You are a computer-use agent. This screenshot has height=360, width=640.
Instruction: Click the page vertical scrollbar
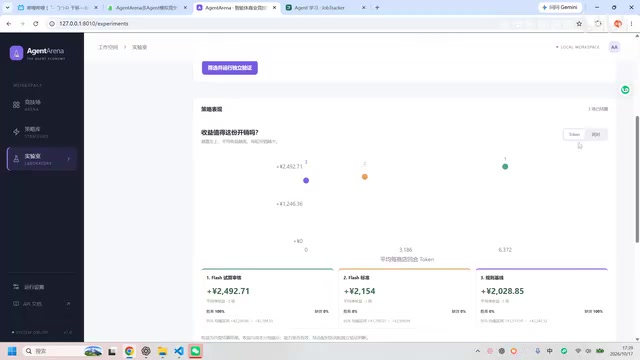coord(637,180)
